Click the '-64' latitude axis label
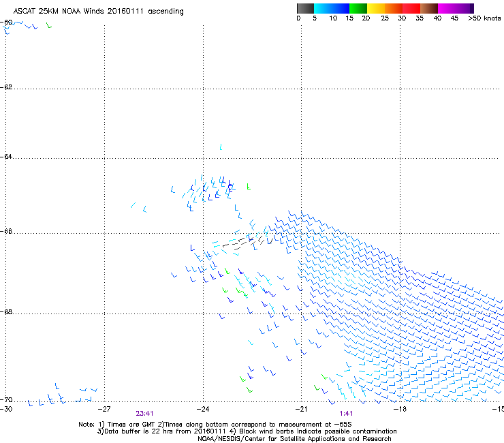This screenshot has height=443, width=504. tap(6, 156)
